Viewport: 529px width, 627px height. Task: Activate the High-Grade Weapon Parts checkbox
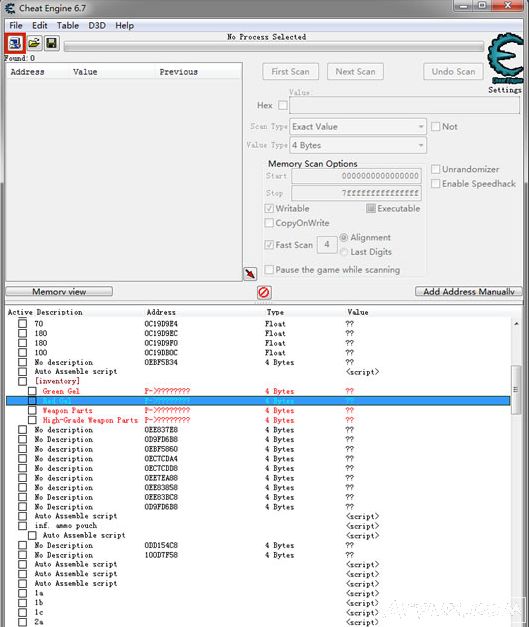32,420
